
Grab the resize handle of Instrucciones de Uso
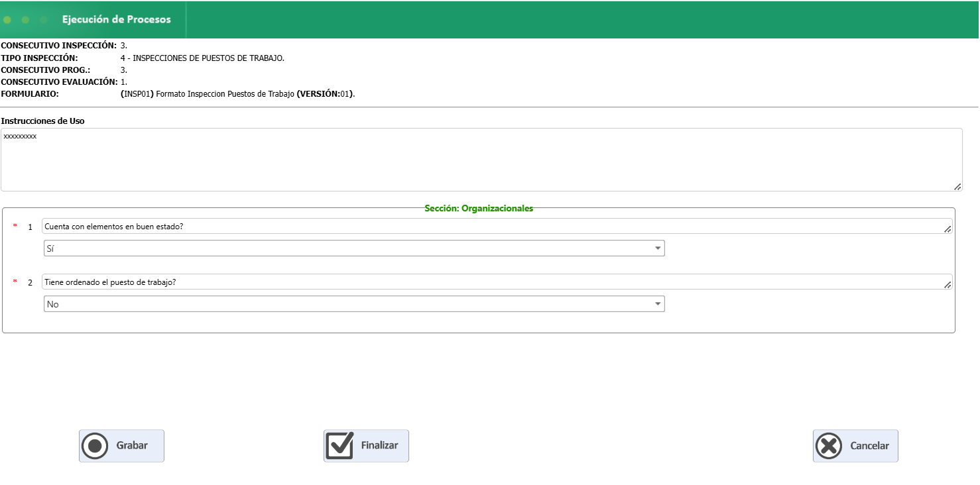957,187
